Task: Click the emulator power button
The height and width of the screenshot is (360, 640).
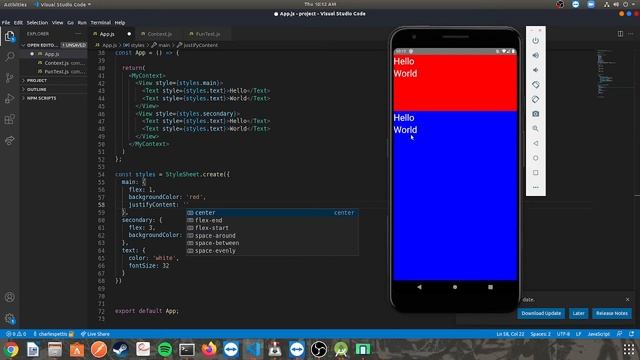Action: point(536,40)
